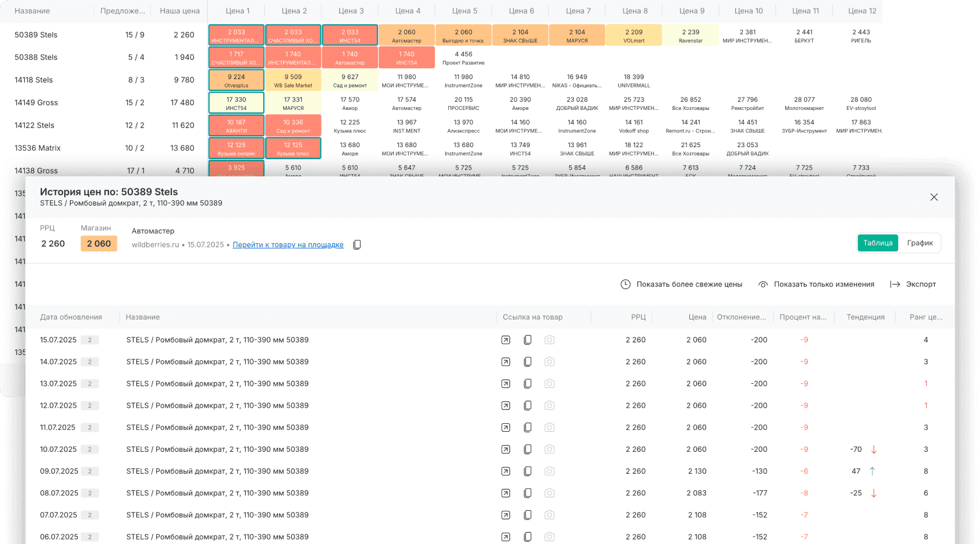Toggle Показать только изменения
The width and height of the screenshot is (980, 544).
(817, 285)
